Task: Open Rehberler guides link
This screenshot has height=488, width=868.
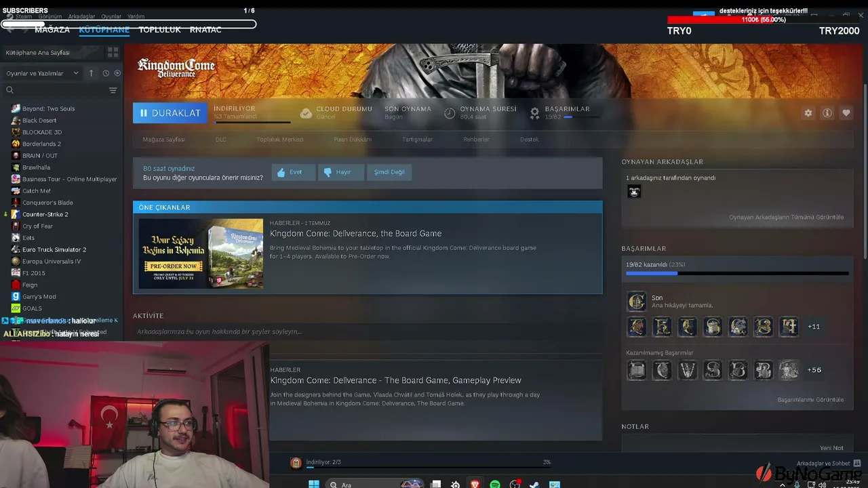Action: click(476, 140)
